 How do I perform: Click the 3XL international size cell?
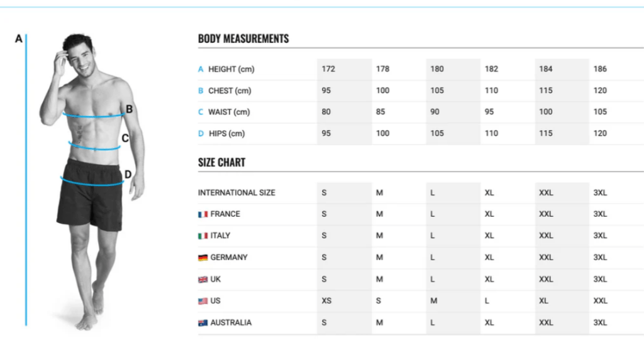600,192
